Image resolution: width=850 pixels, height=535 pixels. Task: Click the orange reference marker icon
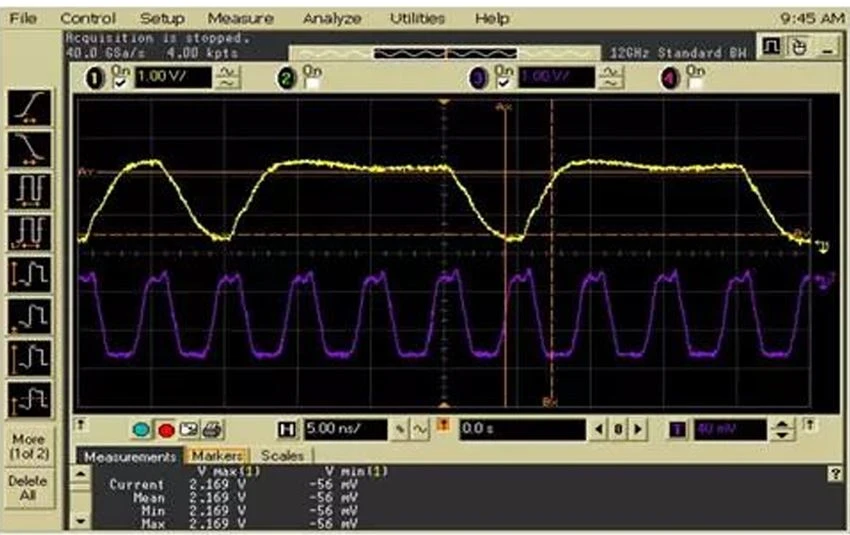tap(443, 425)
